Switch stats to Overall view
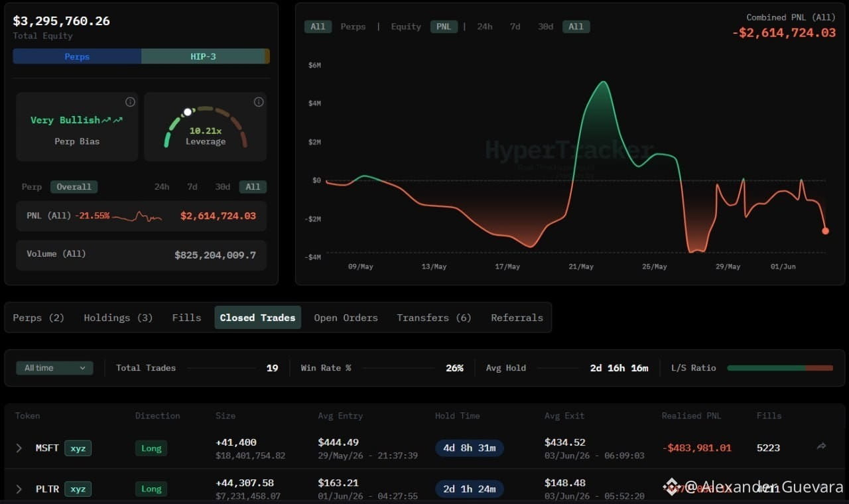849x504 pixels. 74,187
